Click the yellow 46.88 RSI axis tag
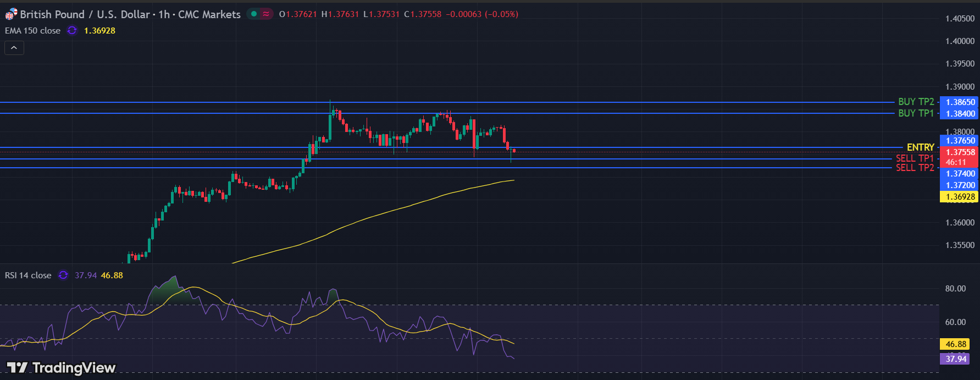This screenshot has height=380, width=980. pyautogui.click(x=955, y=344)
